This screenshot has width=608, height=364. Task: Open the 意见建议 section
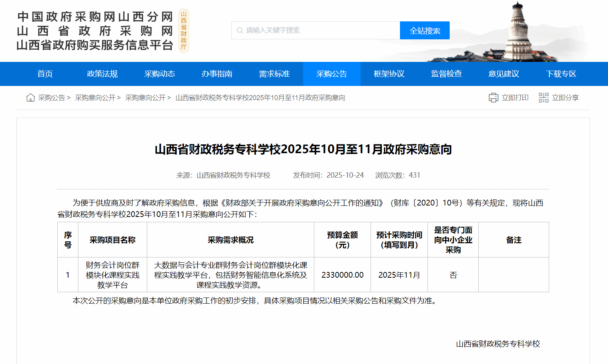point(504,74)
